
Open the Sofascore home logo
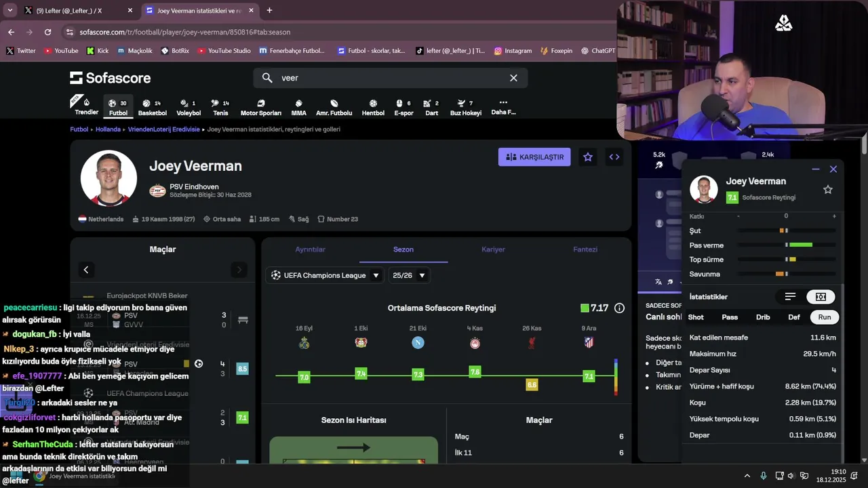coord(110,78)
